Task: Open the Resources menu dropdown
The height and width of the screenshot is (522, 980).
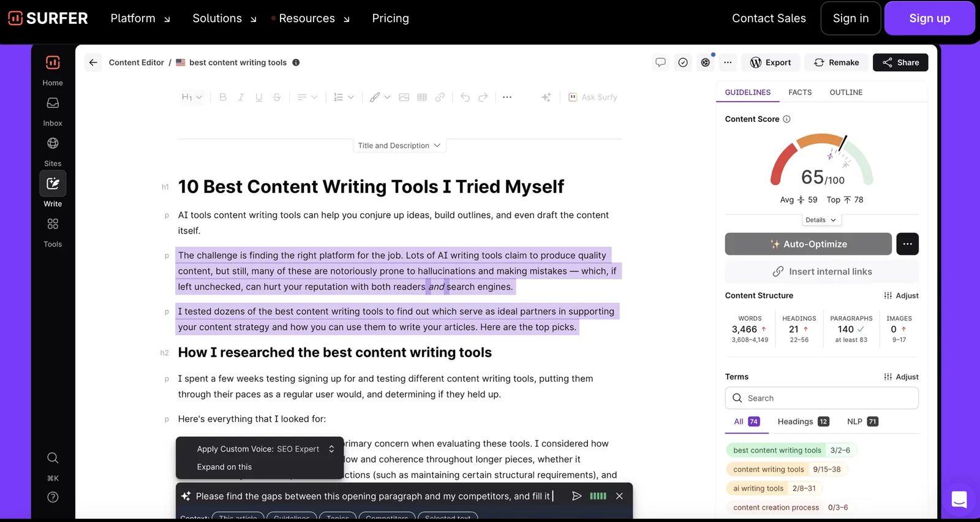Action: point(314,18)
